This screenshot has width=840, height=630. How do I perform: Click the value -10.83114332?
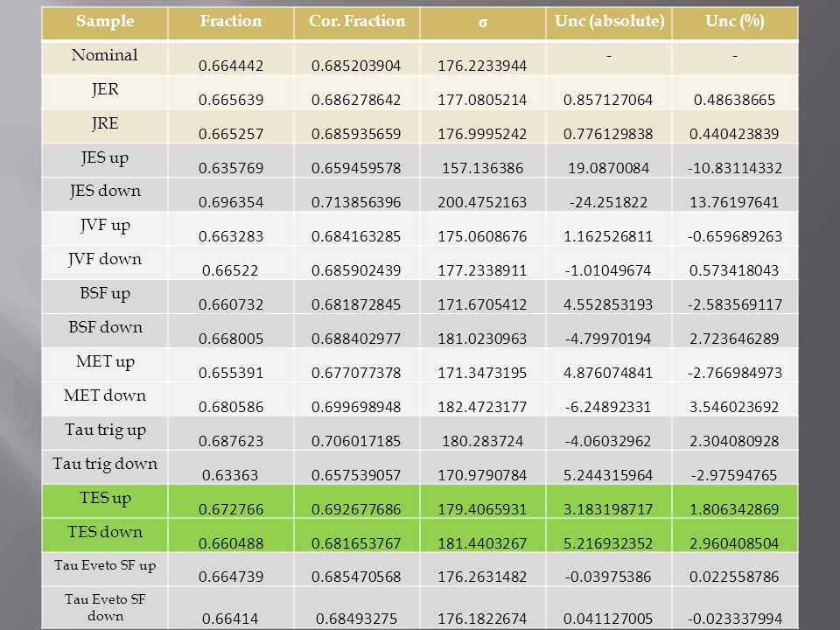(735, 168)
